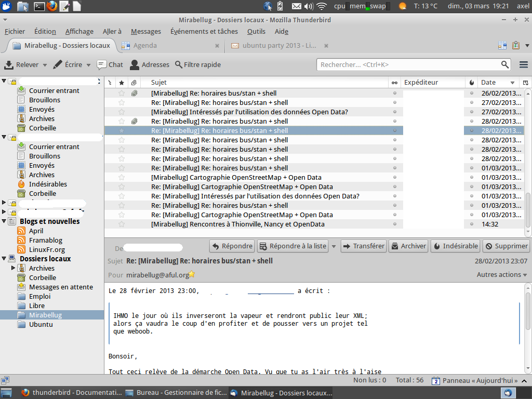Click the search magnifier in Rechercher box
532x399 pixels.
(x=505, y=65)
